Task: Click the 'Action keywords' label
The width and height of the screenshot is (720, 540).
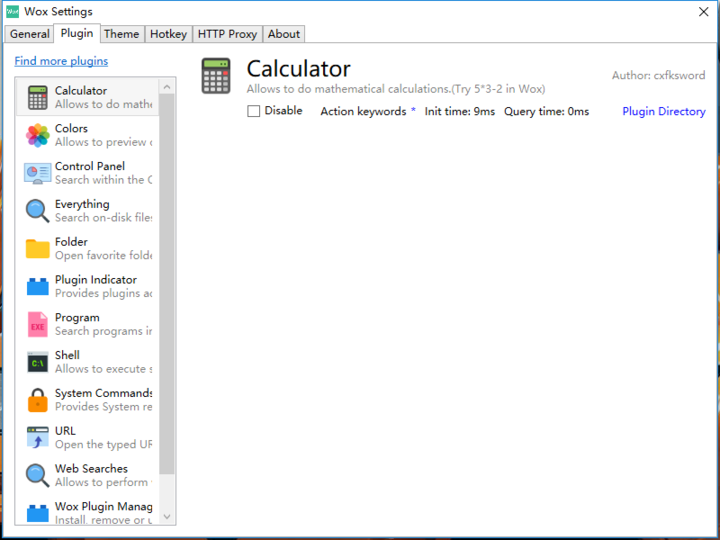Action: coord(363,112)
